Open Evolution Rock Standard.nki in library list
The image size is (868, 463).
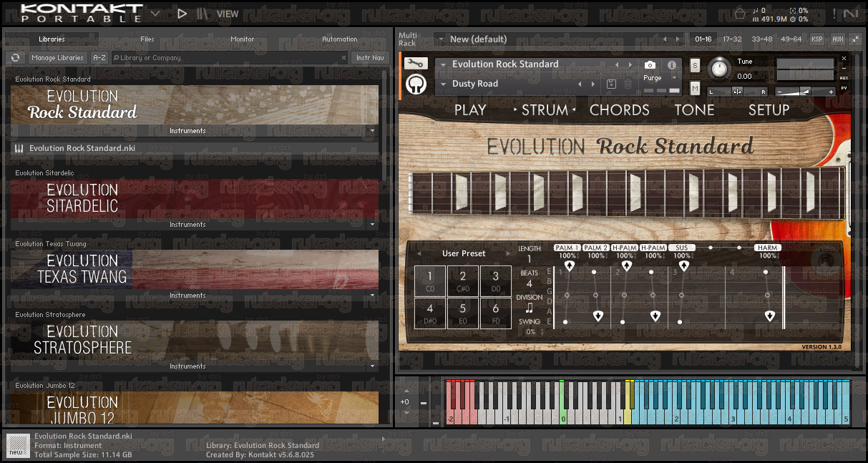[195, 148]
